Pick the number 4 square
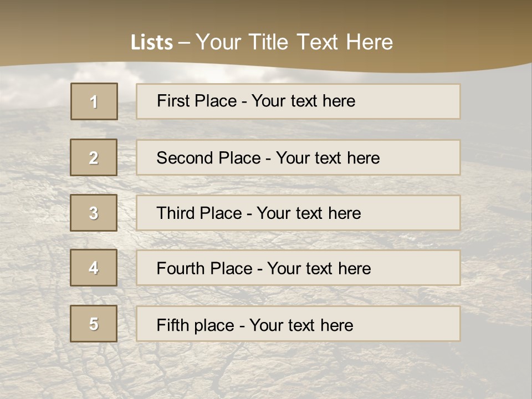Screen dimensions: 532x399 (x=94, y=268)
